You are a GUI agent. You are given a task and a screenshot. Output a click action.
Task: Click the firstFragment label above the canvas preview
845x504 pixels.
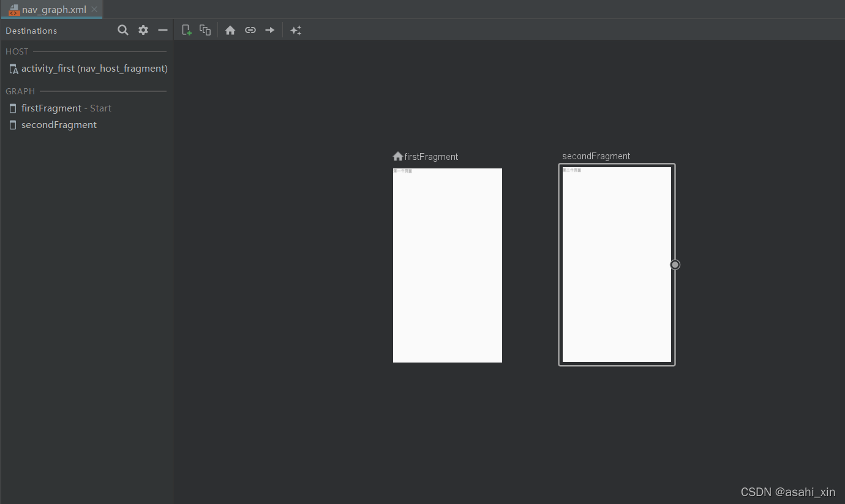[431, 157]
